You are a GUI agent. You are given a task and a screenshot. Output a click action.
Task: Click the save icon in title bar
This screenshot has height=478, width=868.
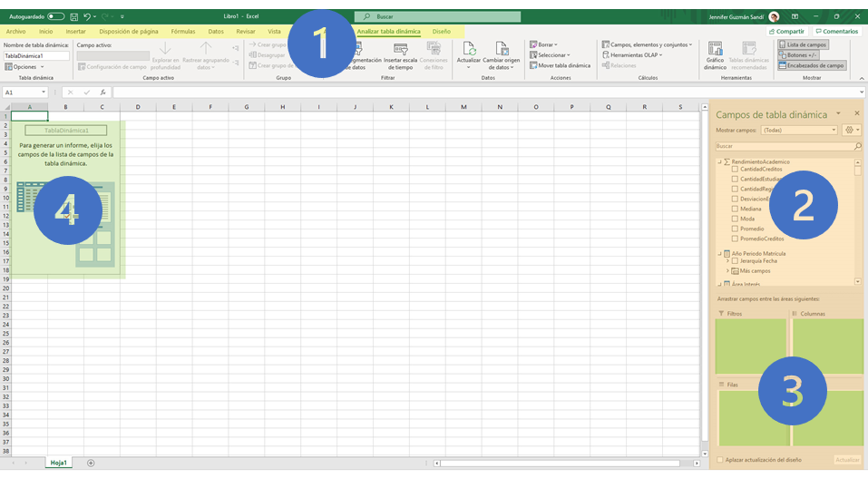pos(74,16)
